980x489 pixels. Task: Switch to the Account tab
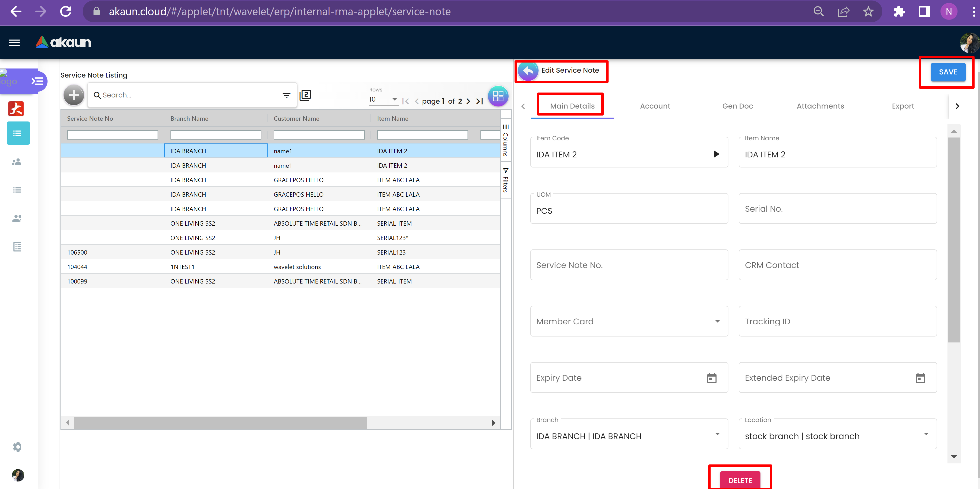655,106
